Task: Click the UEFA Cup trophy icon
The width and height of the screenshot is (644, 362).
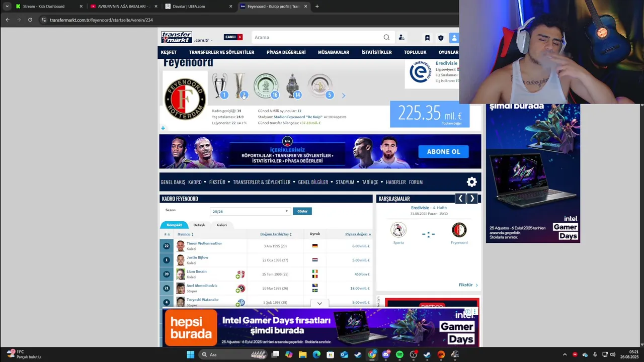Action: point(240,85)
